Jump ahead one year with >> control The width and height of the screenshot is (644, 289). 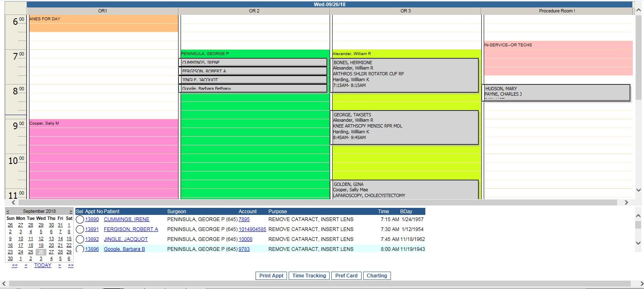(x=70, y=265)
